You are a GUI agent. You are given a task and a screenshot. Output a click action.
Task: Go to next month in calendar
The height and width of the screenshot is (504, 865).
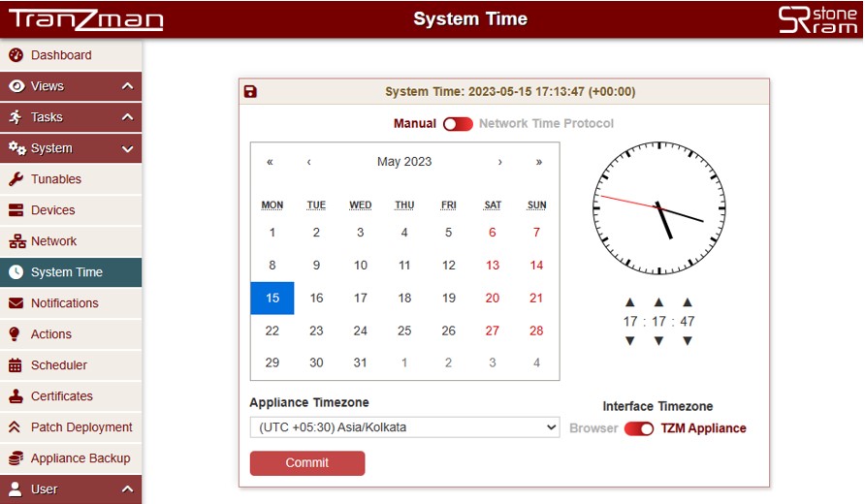pyautogui.click(x=500, y=162)
